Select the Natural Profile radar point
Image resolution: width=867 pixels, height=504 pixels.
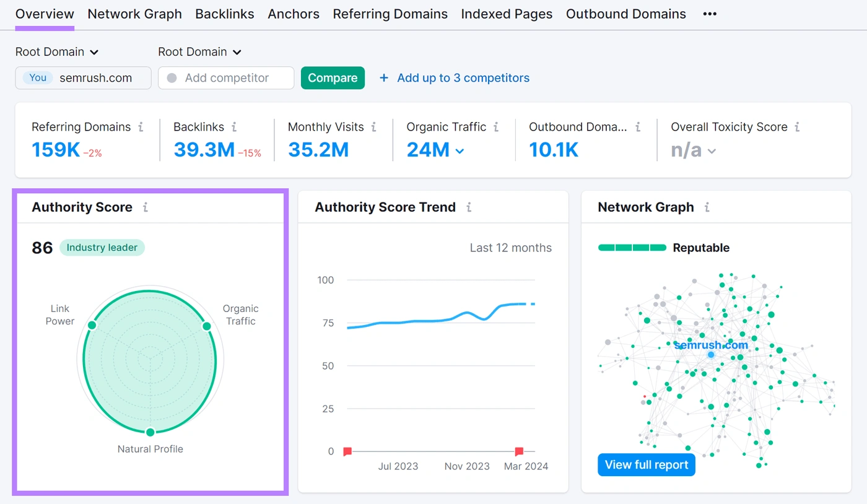(150, 432)
